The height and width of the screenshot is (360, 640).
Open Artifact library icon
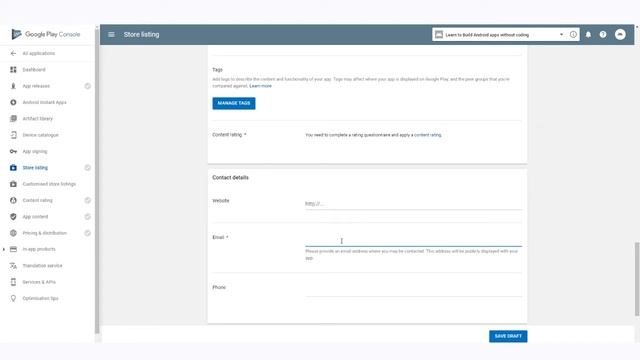tap(13, 119)
